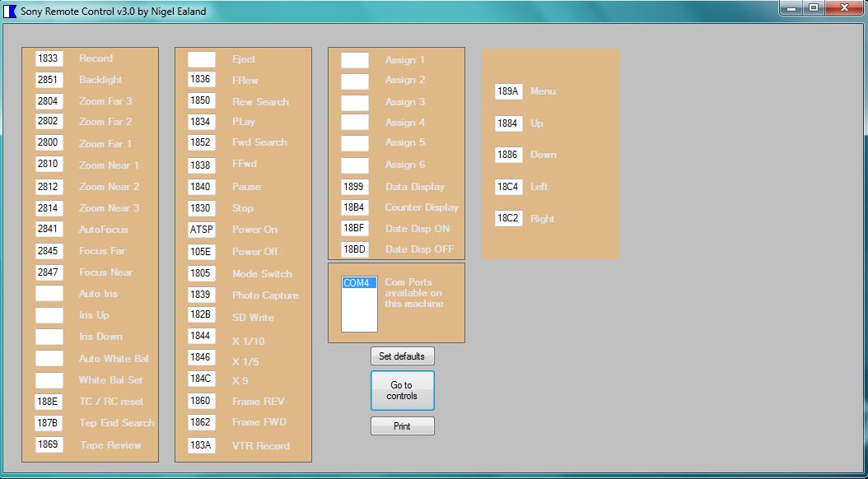Select the Tape Review code field
868x479 pixels.
point(49,444)
